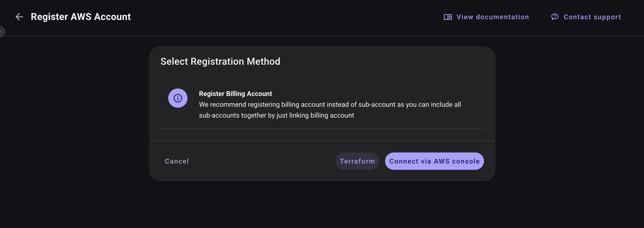Click the Register AWS Account page title

pyautogui.click(x=80, y=17)
